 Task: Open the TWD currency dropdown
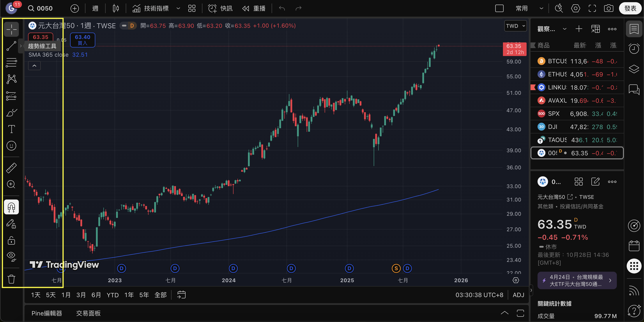(515, 26)
